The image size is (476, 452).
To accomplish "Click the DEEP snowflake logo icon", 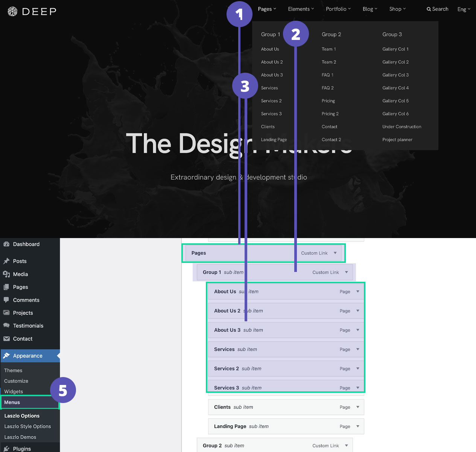I will click(12, 12).
